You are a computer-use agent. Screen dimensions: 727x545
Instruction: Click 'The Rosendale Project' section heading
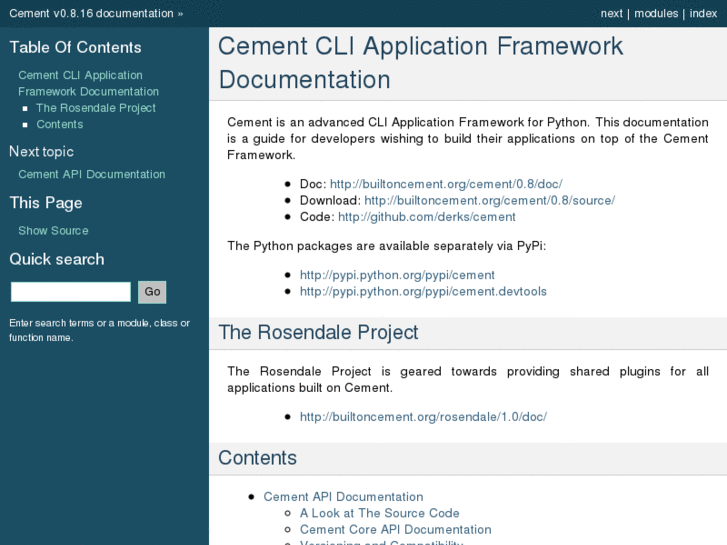(318, 332)
